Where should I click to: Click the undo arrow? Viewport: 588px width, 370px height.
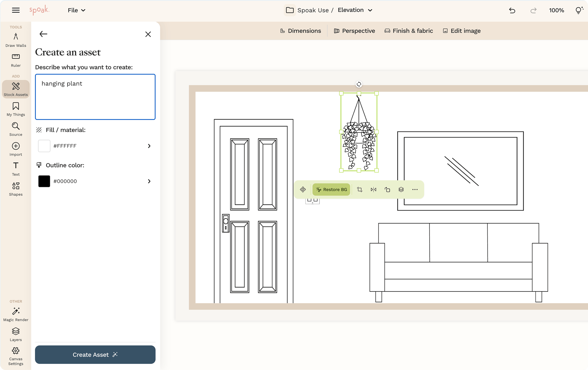[512, 10]
